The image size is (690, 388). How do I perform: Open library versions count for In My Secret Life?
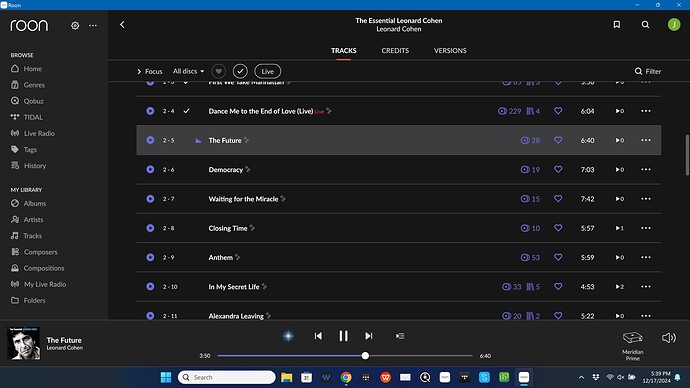coord(533,286)
